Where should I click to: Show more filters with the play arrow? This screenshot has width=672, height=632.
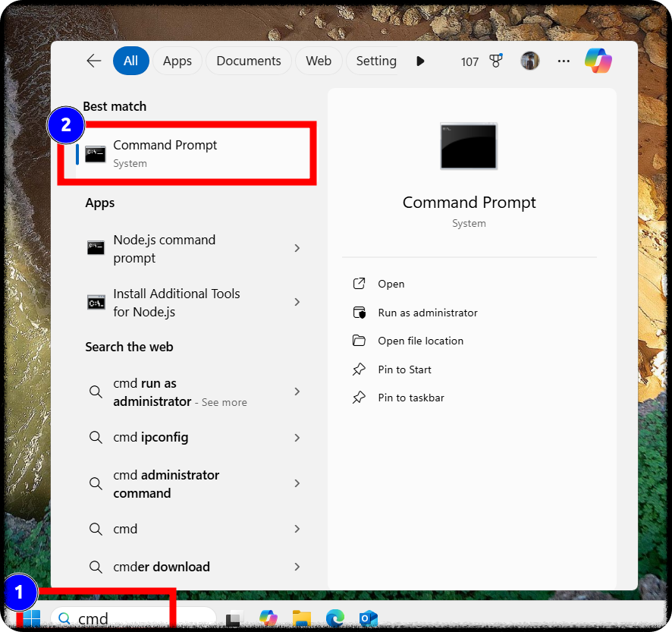tap(420, 61)
